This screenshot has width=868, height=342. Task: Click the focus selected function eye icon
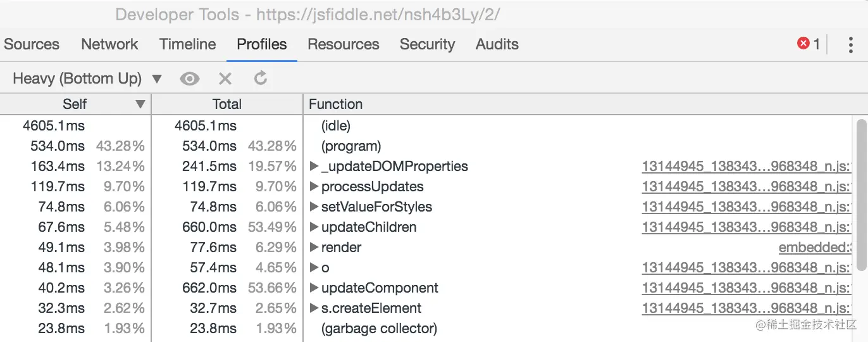click(189, 79)
